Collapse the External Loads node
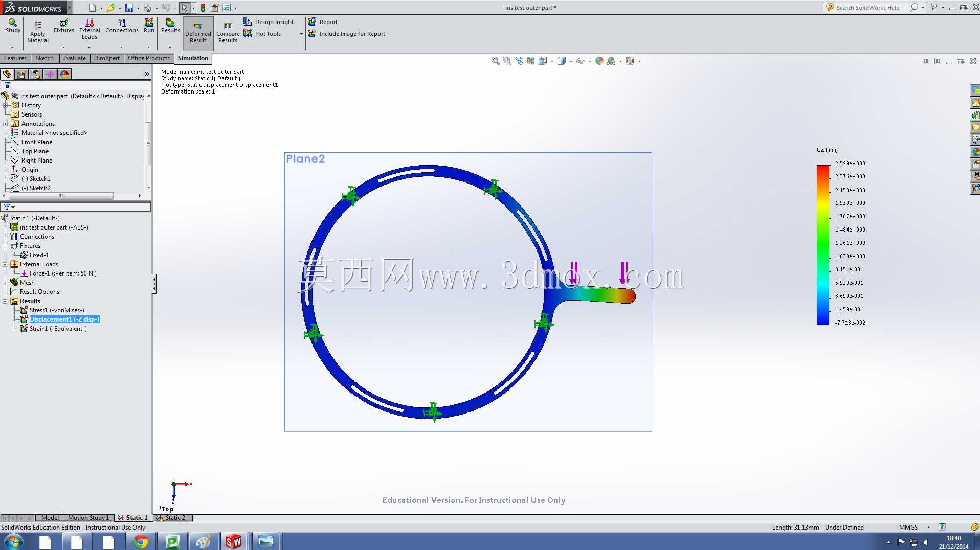The height and width of the screenshot is (550, 980). point(5,264)
